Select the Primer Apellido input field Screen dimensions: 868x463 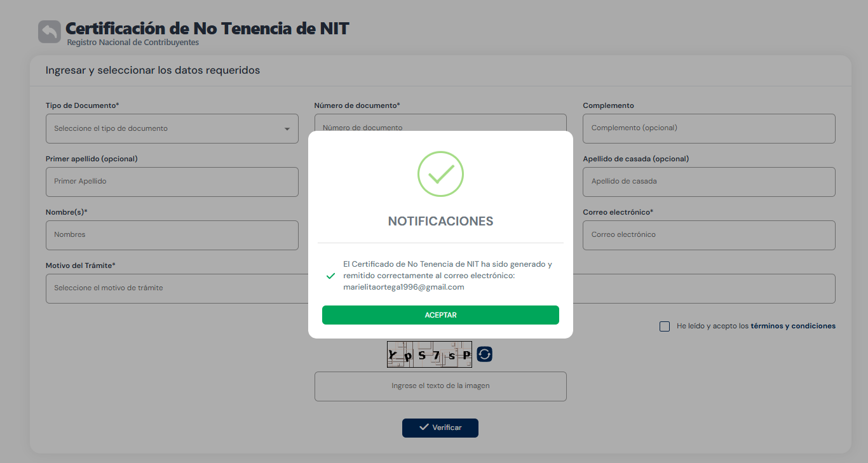click(x=172, y=182)
